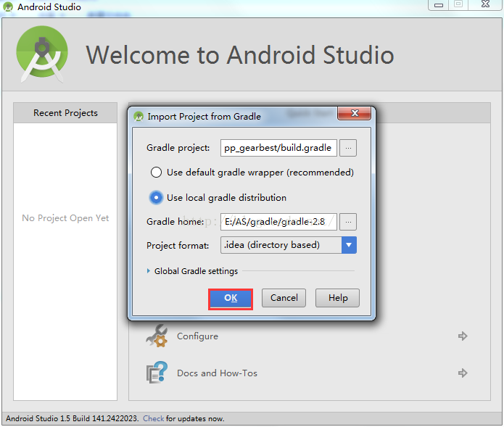504x427 pixels.
Task: Maximize the Android Studio window
Action: click(458, 4)
